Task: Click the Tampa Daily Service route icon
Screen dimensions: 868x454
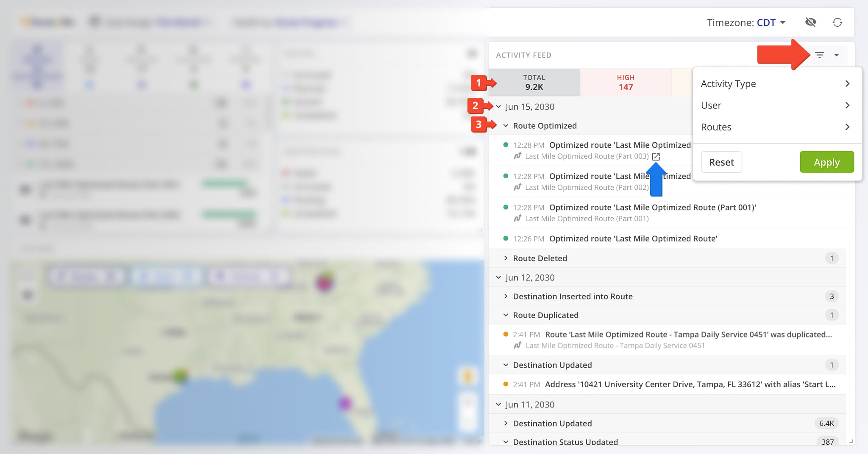Action: [517, 346]
